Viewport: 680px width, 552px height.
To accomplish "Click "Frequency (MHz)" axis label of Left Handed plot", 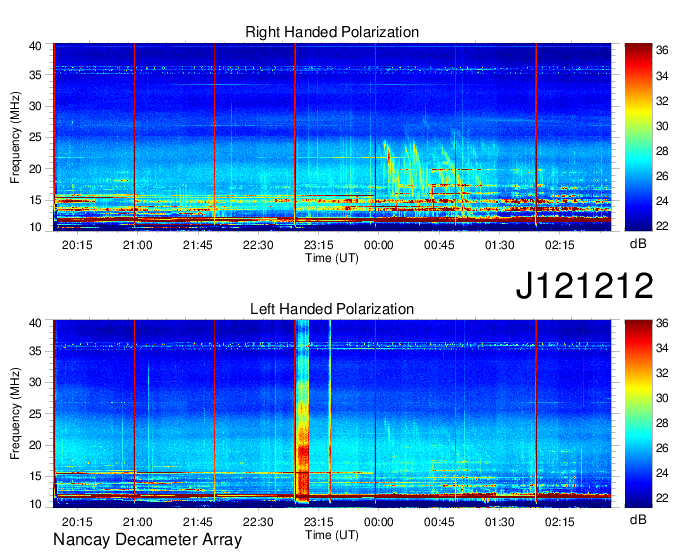I will pyautogui.click(x=15, y=414).
